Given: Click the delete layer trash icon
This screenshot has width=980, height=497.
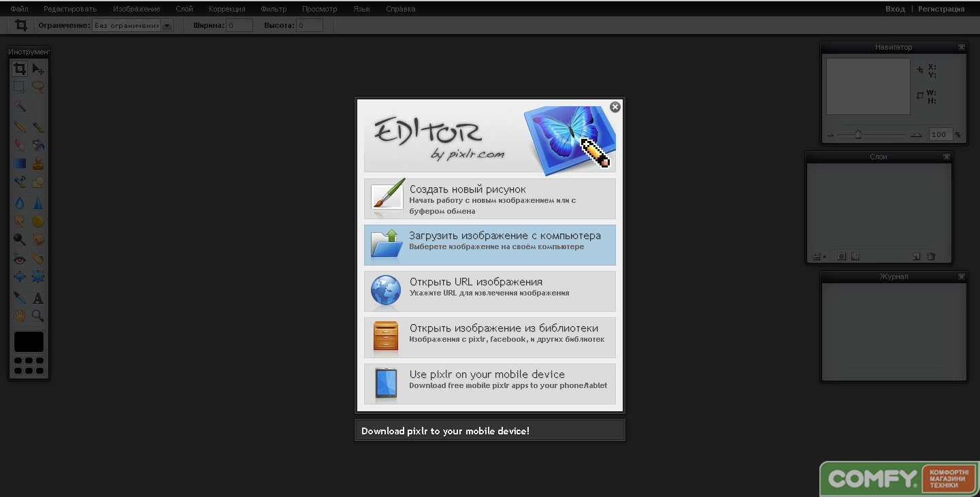Looking at the screenshot, I should [x=931, y=257].
